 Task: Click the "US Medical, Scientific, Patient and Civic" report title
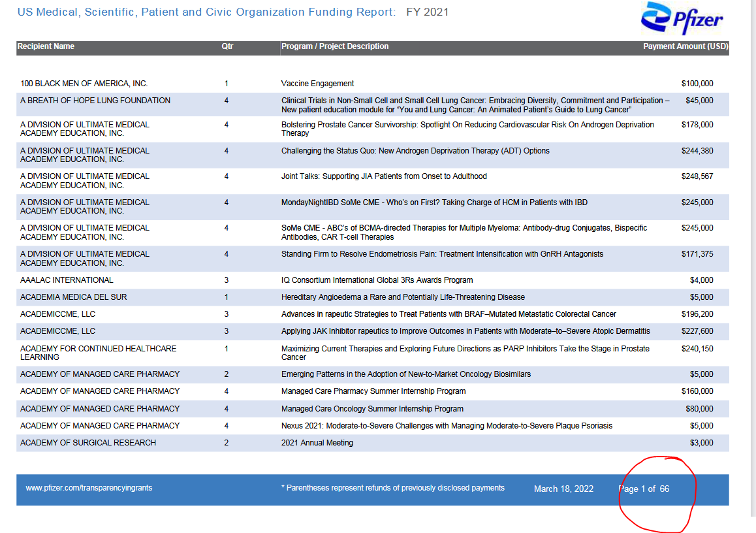[x=206, y=12]
